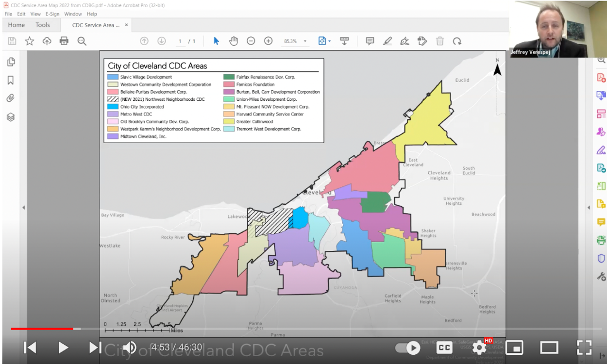Open more tools wrench icon
The width and height of the screenshot is (607, 364).
(x=601, y=277)
